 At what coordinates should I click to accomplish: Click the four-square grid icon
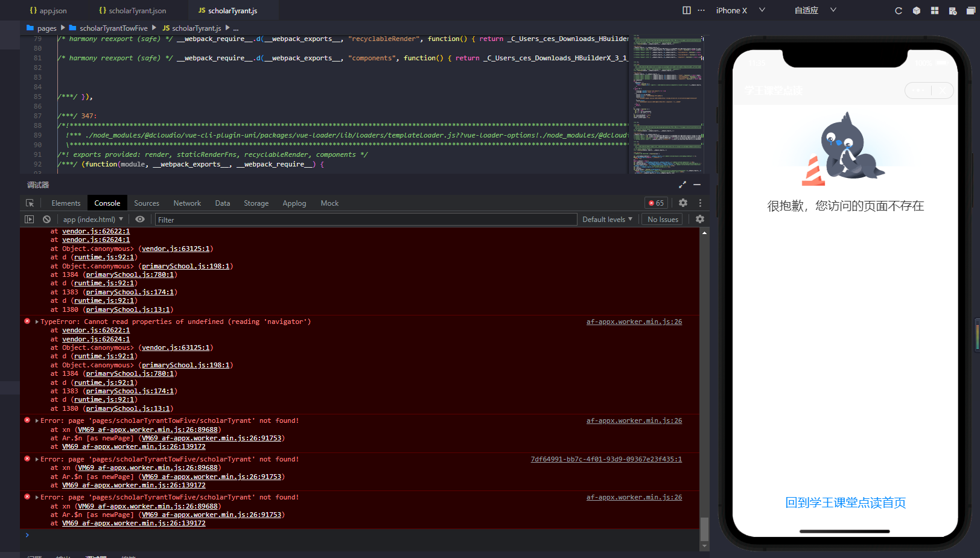(x=935, y=11)
